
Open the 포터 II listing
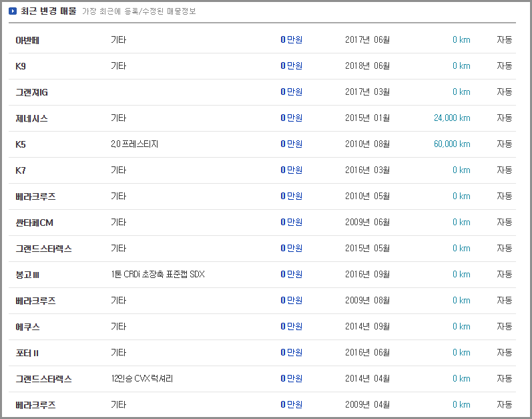pyautogui.click(x=27, y=353)
